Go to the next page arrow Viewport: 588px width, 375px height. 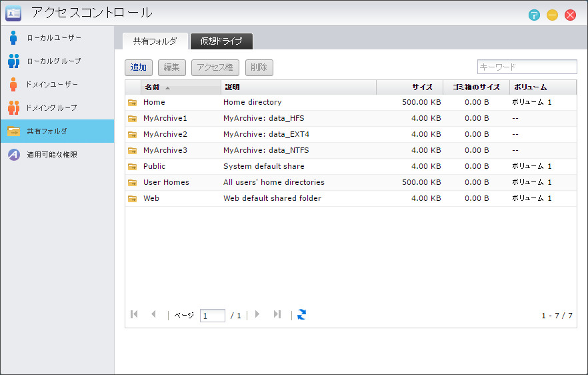(x=257, y=314)
